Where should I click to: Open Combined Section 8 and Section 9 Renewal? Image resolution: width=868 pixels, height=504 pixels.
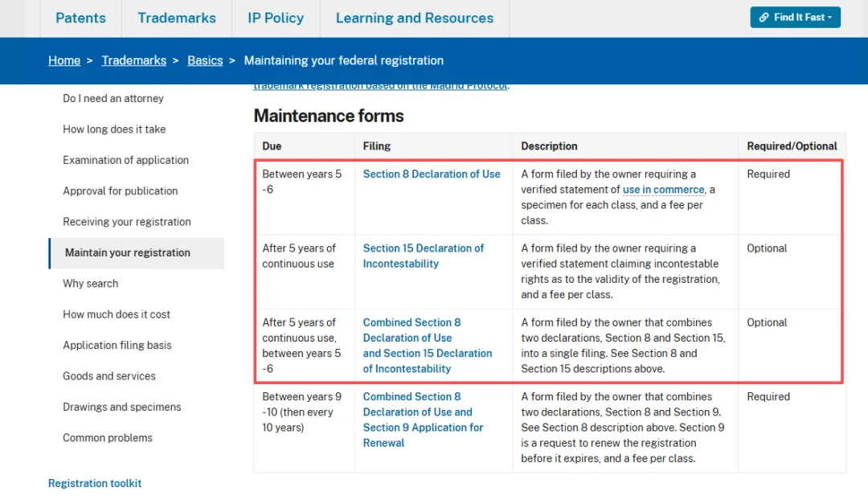pyautogui.click(x=423, y=420)
